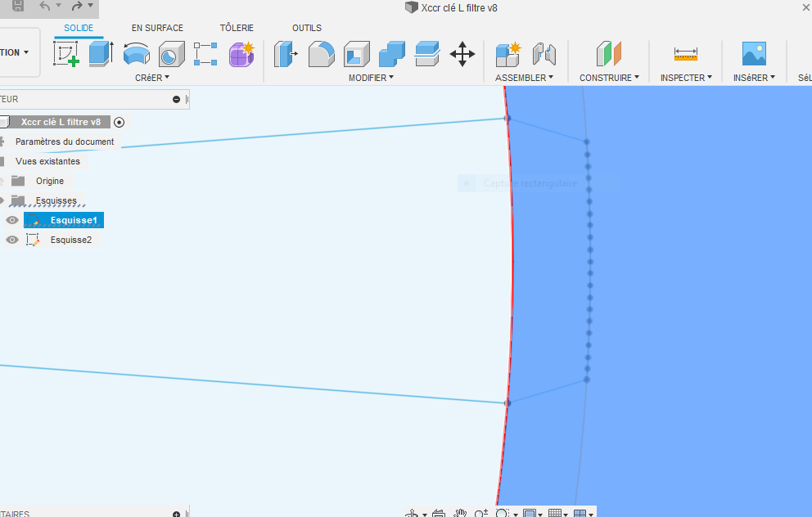The width and height of the screenshot is (812, 517).
Task: Hide Esquisse1 using its eye icon
Action: [12, 220]
